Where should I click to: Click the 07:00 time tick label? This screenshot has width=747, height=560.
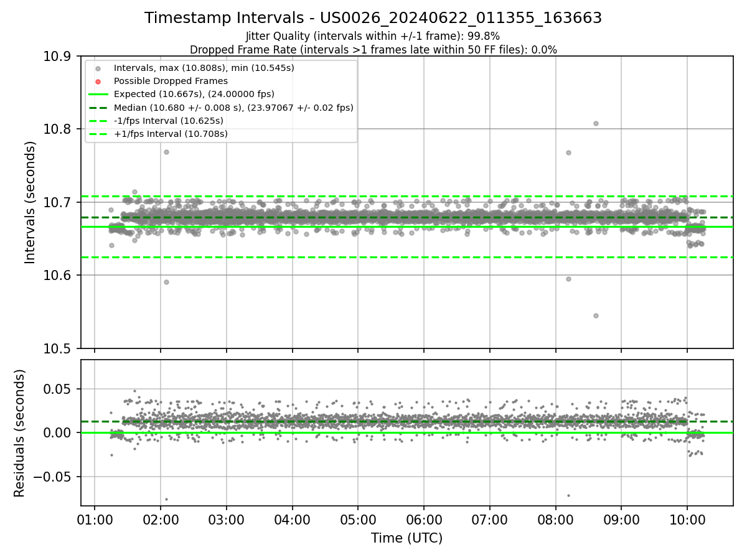point(489,520)
